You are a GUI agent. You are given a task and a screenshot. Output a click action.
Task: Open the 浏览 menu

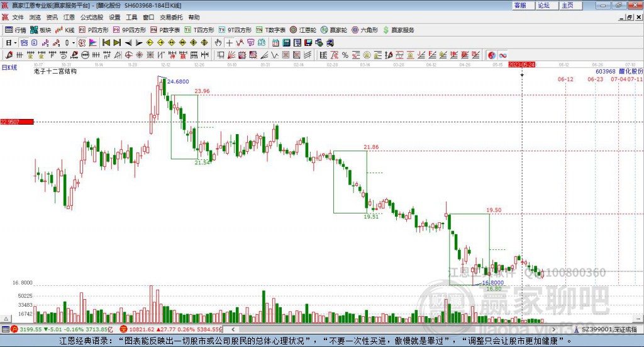coord(35,17)
